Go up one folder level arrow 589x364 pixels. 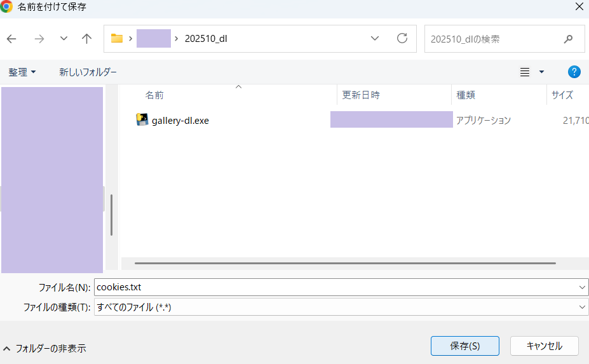[87, 39]
